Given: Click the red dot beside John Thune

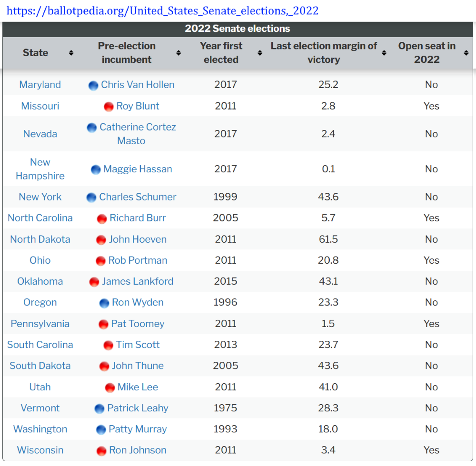Looking at the screenshot, I should (104, 367).
